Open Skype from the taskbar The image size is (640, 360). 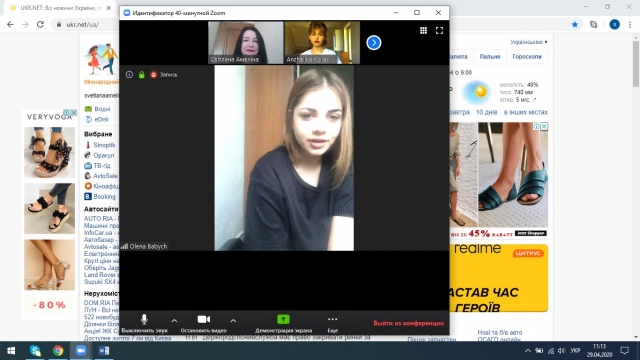click(x=35, y=351)
